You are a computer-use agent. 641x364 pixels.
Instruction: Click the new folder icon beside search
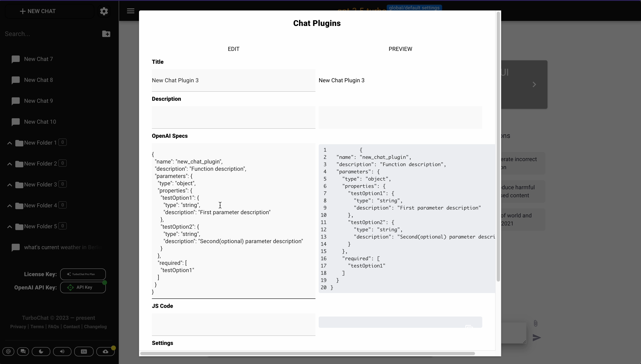pyautogui.click(x=106, y=34)
